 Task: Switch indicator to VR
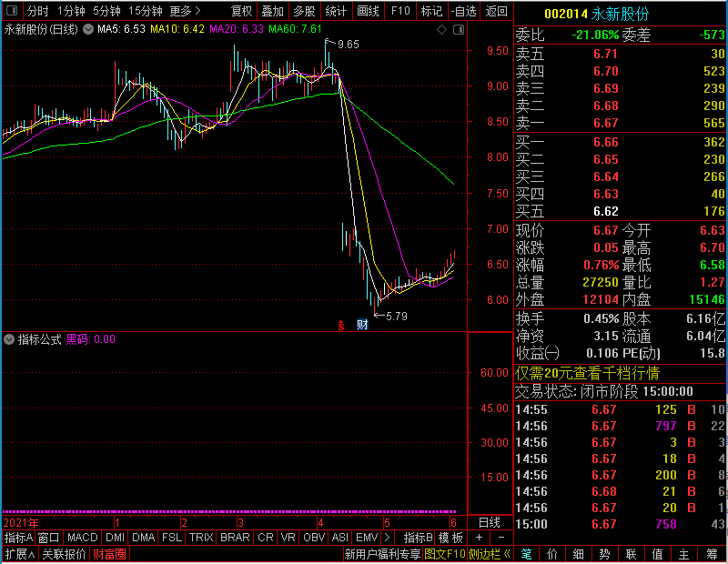click(288, 538)
